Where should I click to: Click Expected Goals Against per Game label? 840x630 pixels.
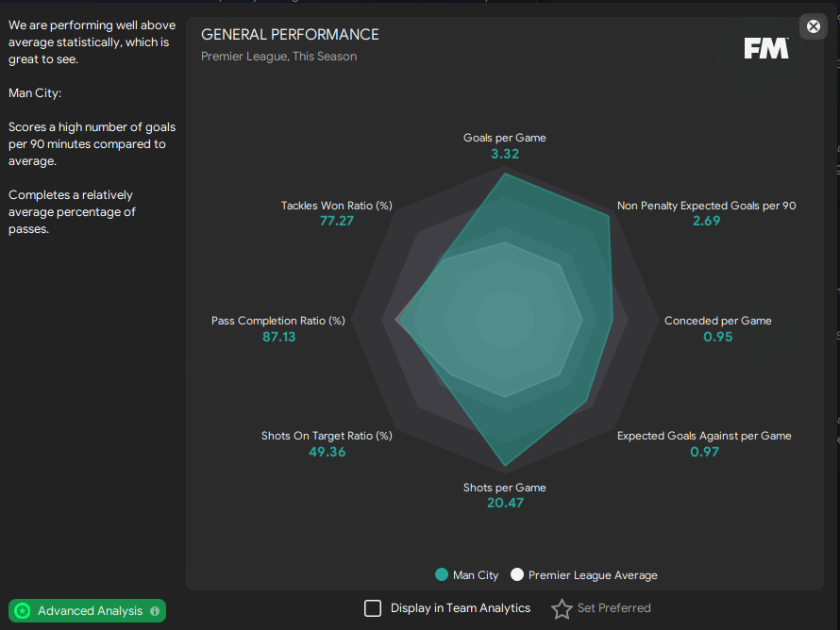tap(704, 436)
